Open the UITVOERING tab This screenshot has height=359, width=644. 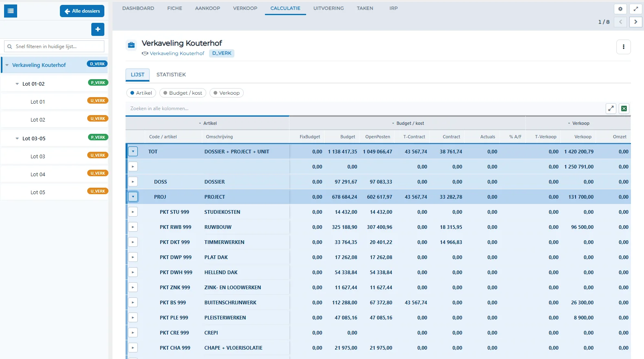pyautogui.click(x=329, y=8)
